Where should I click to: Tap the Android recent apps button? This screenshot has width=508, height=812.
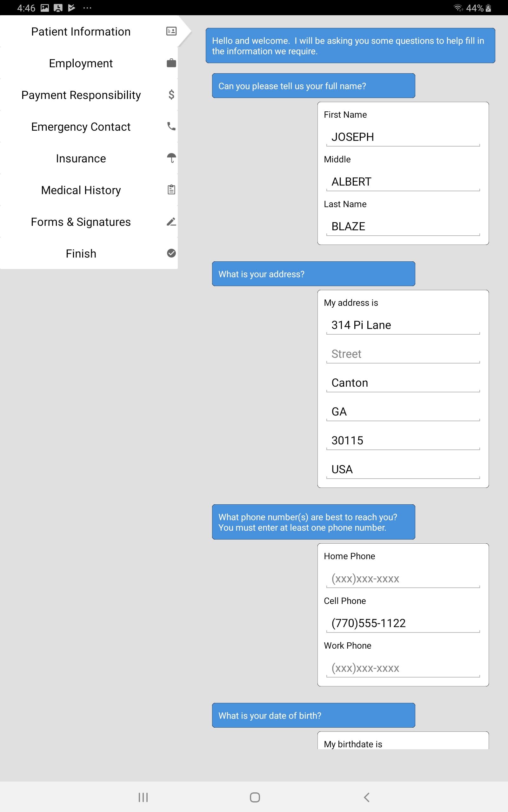(x=143, y=797)
